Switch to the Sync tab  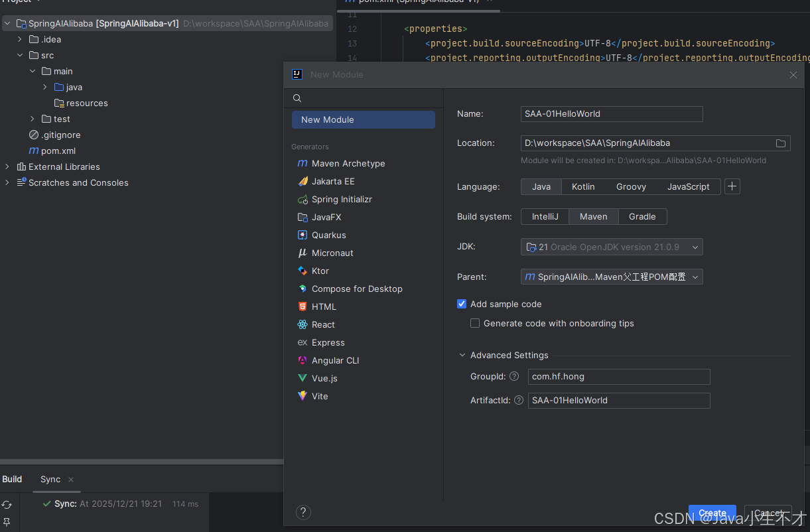[x=50, y=479]
